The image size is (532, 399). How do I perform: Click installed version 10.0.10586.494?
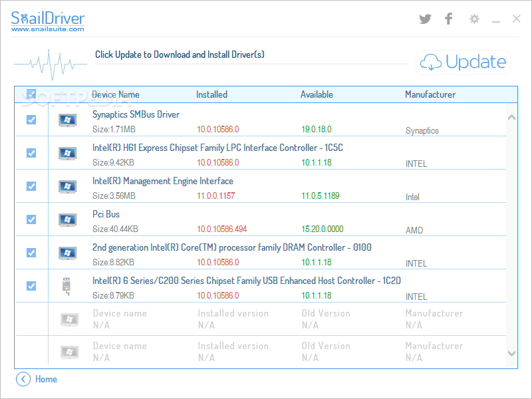[x=221, y=229]
